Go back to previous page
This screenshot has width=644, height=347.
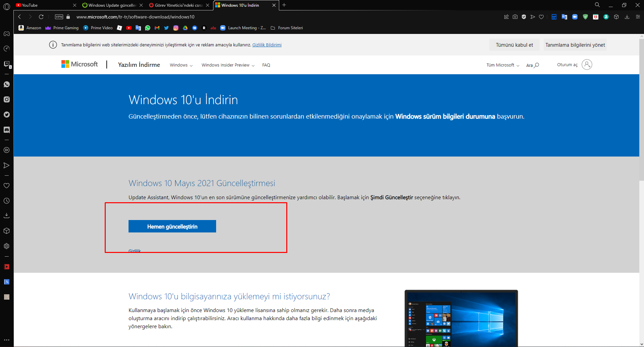(19, 17)
